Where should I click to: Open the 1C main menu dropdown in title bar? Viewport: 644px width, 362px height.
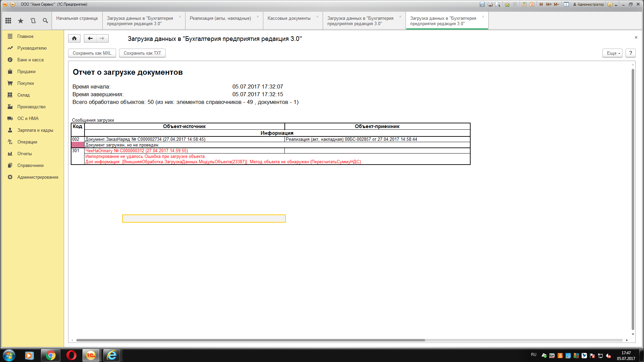[12, 4]
